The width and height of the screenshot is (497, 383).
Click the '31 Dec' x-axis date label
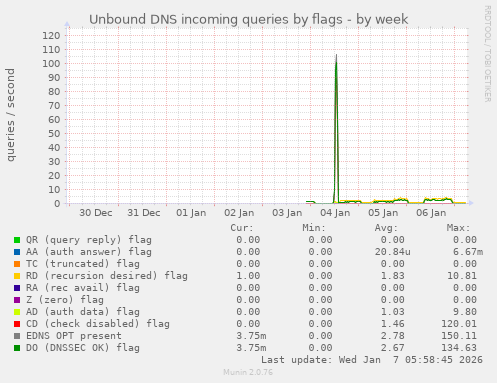tap(144, 213)
